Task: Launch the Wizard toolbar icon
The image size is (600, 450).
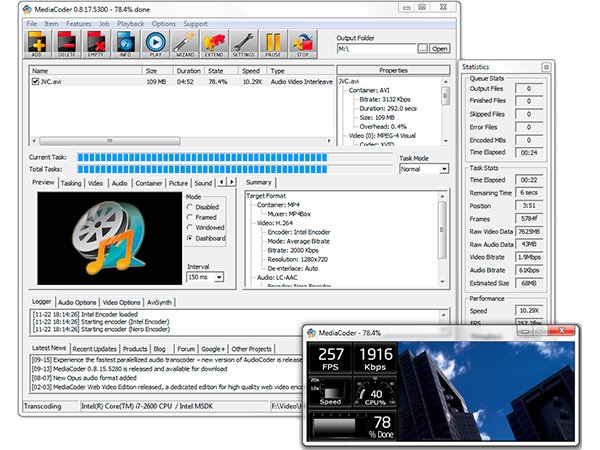Action: pos(185,42)
